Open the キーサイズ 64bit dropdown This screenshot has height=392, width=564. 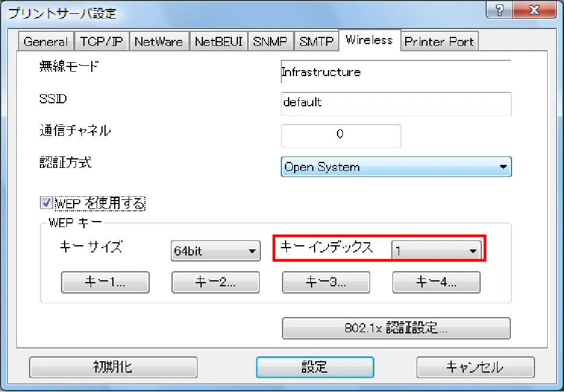tap(216, 251)
